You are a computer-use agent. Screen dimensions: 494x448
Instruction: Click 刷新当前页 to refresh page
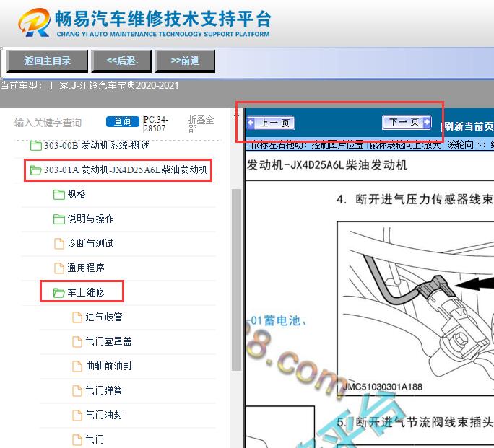[x=469, y=126]
